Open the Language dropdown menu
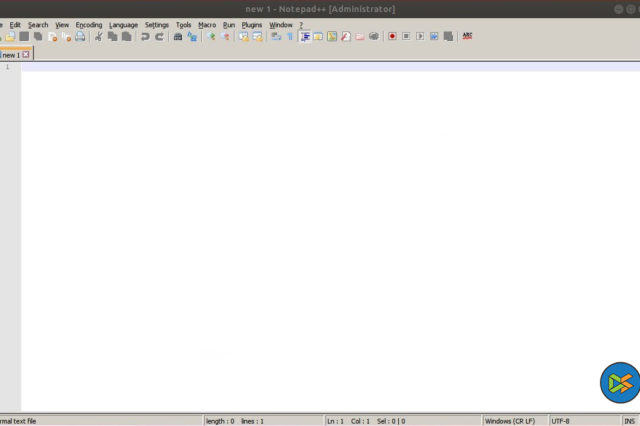Screen dimensions: 640x426 coord(123,24)
